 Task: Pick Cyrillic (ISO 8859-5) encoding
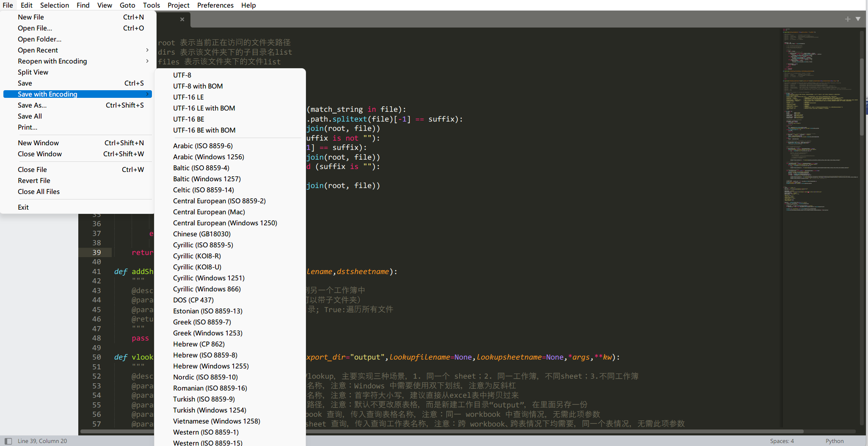tap(230, 245)
